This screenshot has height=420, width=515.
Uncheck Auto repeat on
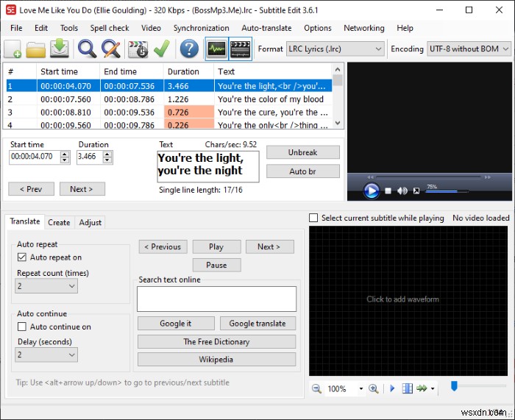[21, 257]
